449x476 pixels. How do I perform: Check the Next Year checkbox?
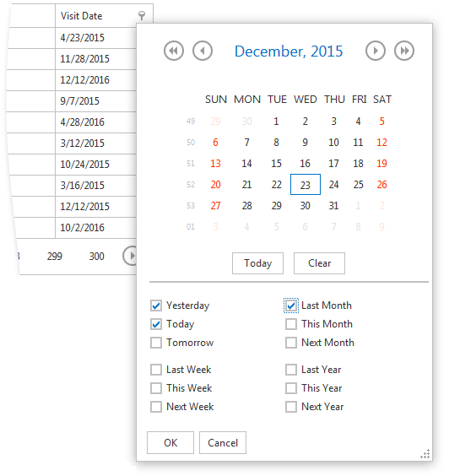coord(291,407)
